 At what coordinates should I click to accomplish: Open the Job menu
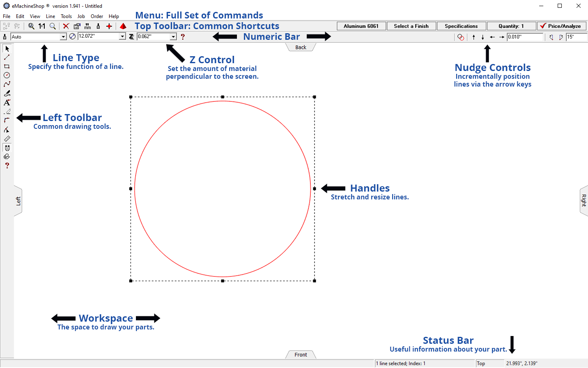(x=81, y=16)
